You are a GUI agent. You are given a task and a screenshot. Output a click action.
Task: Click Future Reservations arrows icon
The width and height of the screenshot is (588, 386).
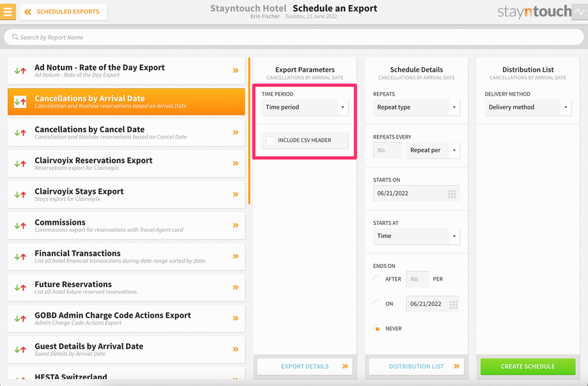(x=20, y=288)
